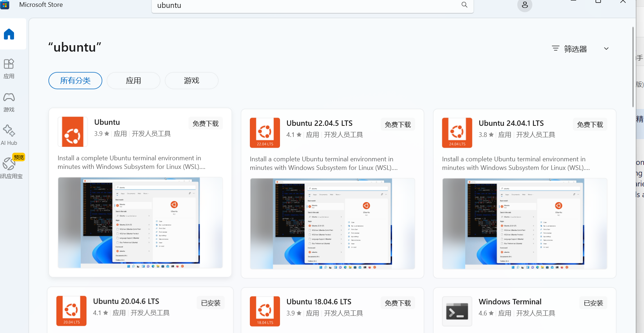The width and height of the screenshot is (644, 333).
Task: Click the Ubuntu 18.04.6 LTS title
Action: (x=319, y=302)
